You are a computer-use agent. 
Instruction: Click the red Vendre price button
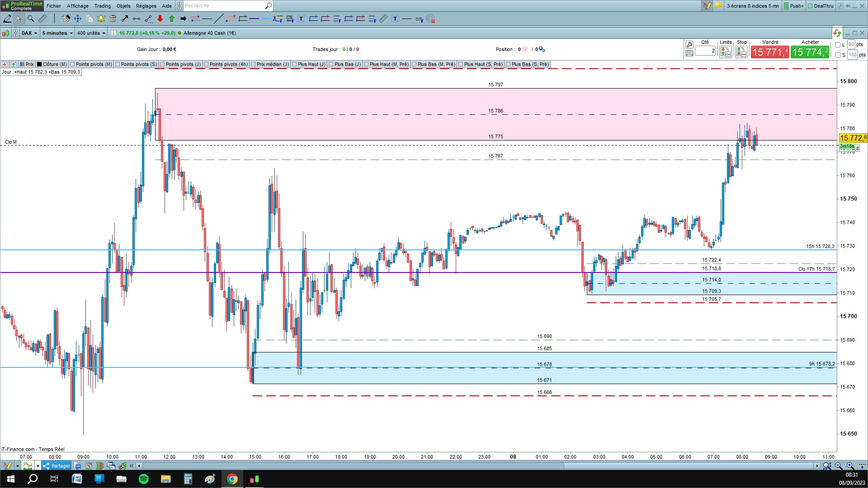tap(769, 52)
